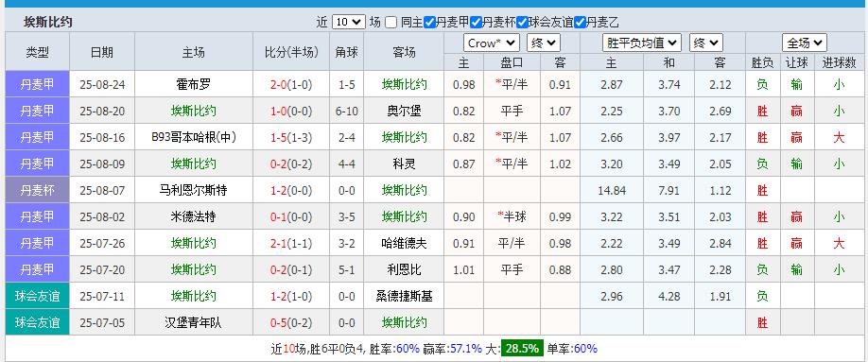Click 球会友谊 league cell for 25-07-05
The width and height of the screenshot is (868, 362).
pyautogui.click(x=37, y=322)
